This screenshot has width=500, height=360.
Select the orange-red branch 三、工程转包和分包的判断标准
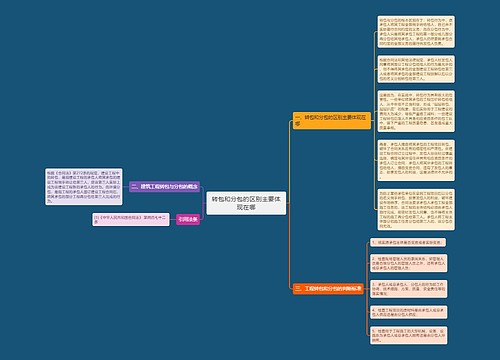point(328,288)
